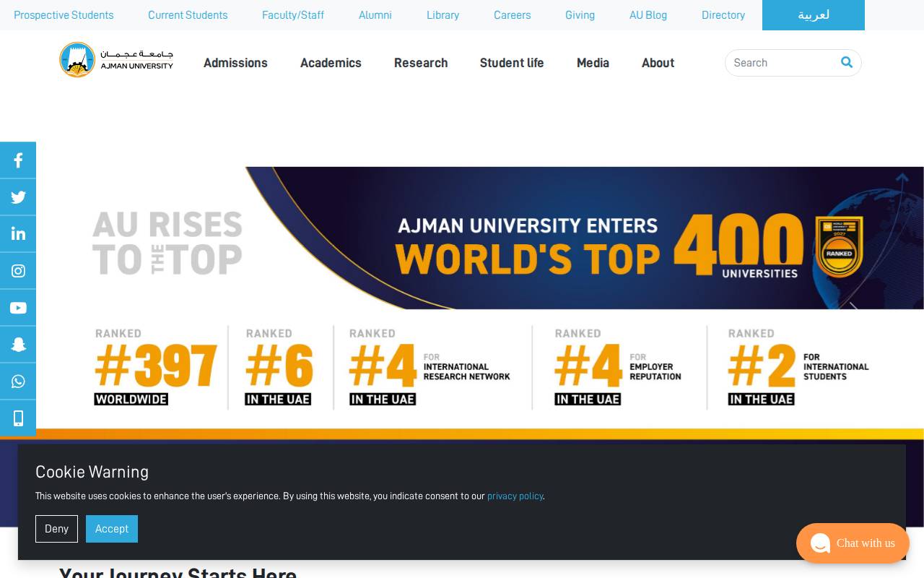Open the Giving link

pos(580,15)
